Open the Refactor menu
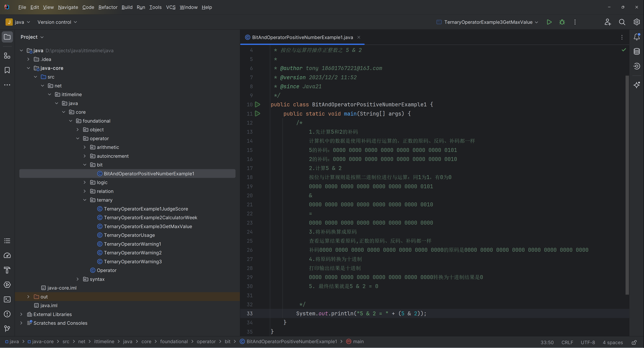This screenshot has width=644, height=348. (108, 7)
